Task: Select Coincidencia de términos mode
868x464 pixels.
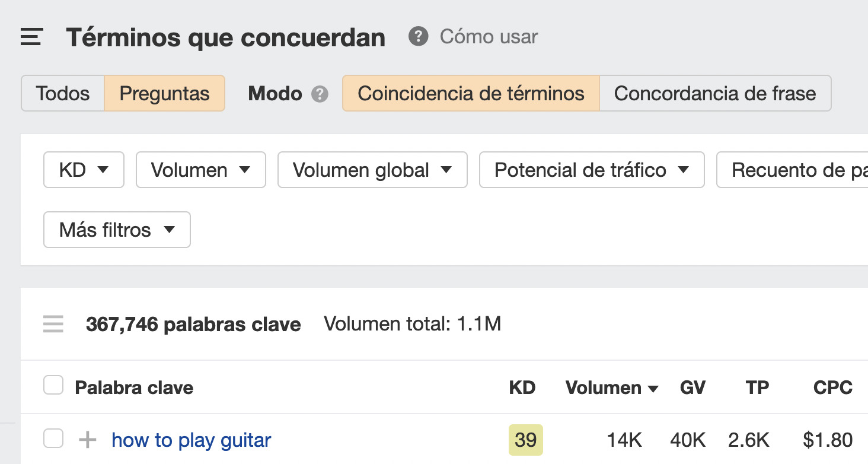Action: click(471, 94)
